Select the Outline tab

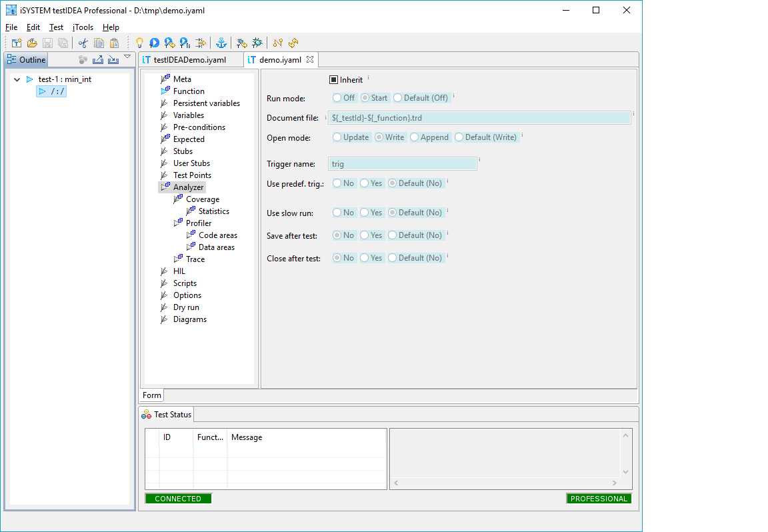click(27, 60)
